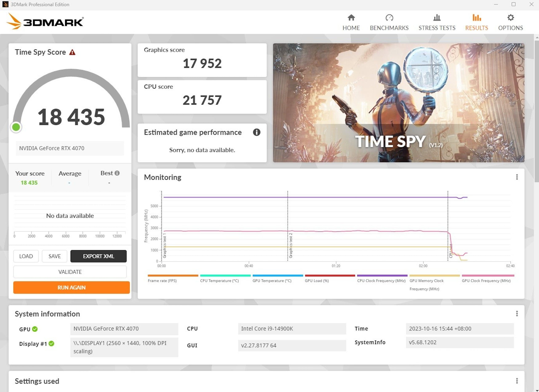Click the SAVE button
The height and width of the screenshot is (392, 539).
tap(54, 256)
